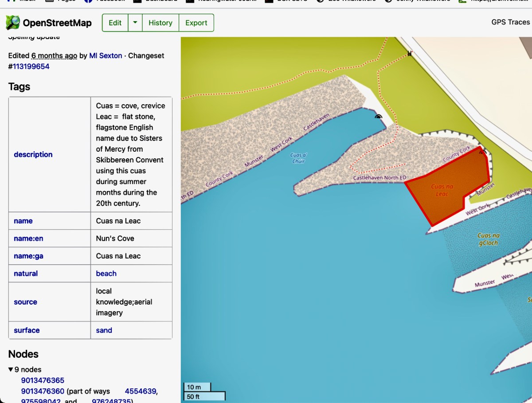The width and height of the screenshot is (532, 403).
Task: Click the 'description' tag key link
Action: (33, 154)
